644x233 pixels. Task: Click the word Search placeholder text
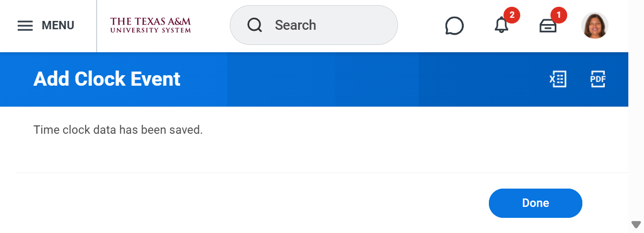pos(295,25)
